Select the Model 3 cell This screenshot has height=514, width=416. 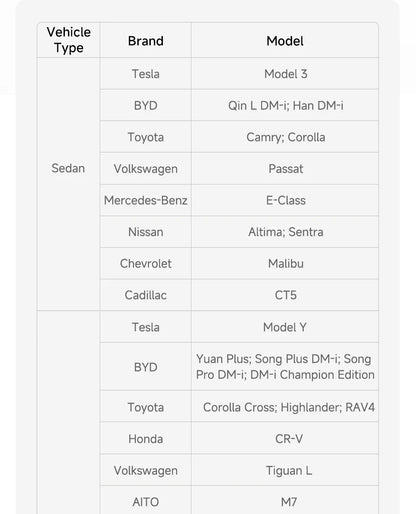[285, 74]
